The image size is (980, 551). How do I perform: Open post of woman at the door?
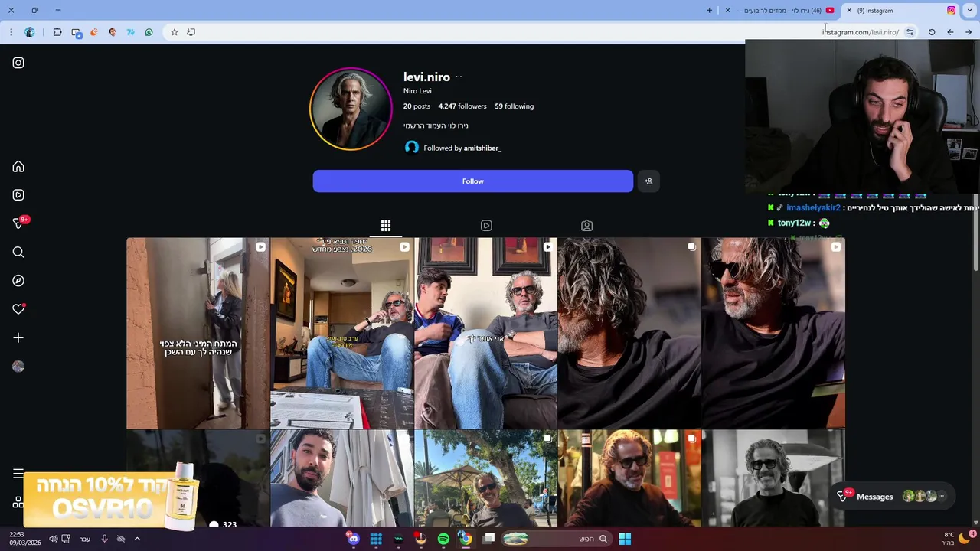pos(198,333)
